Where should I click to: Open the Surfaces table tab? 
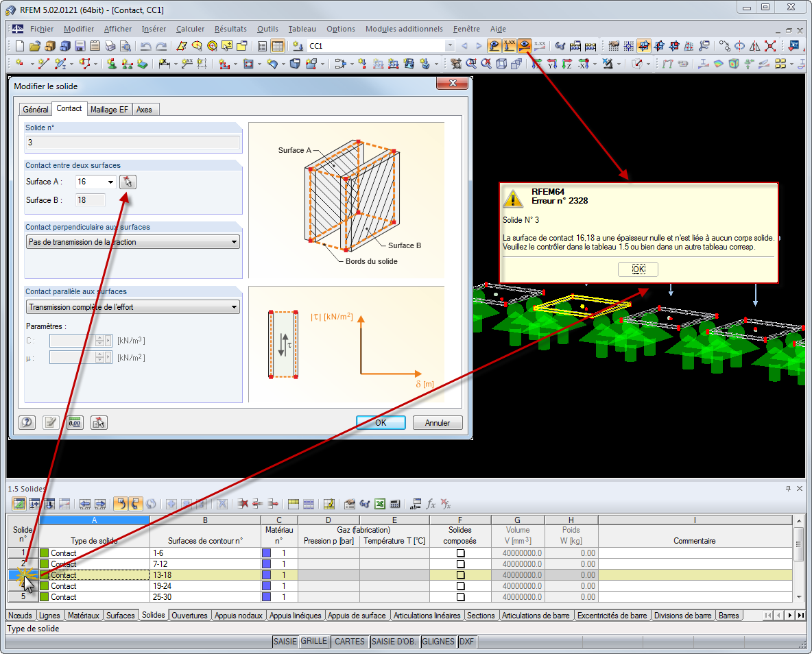(120, 615)
